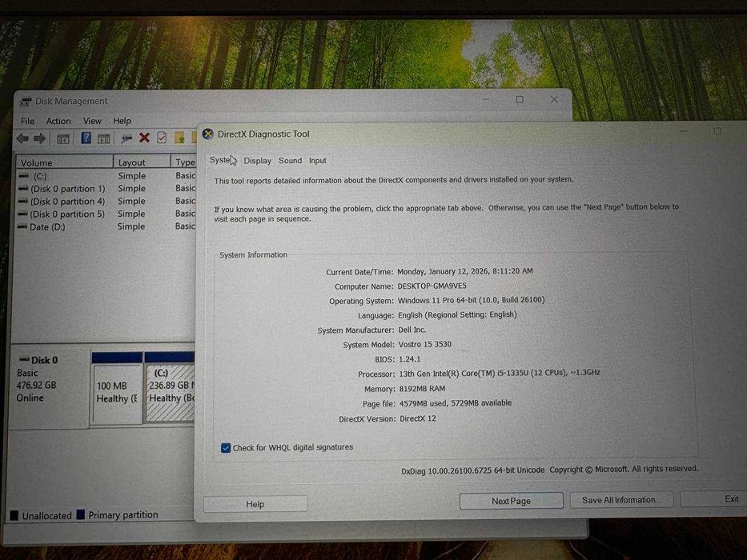Click the Memory value 8192MB RAM

pos(422,389)
